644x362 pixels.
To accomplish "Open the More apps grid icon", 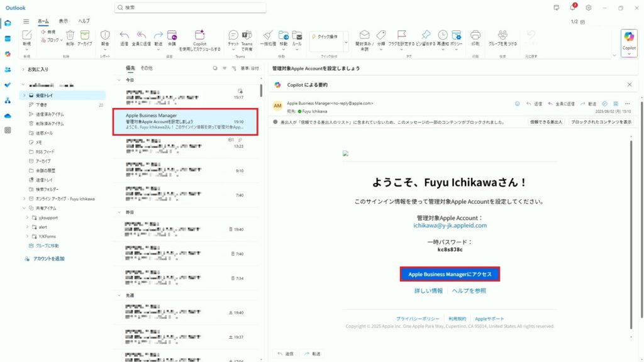I will pyautogui.click(x=8, y=130).
